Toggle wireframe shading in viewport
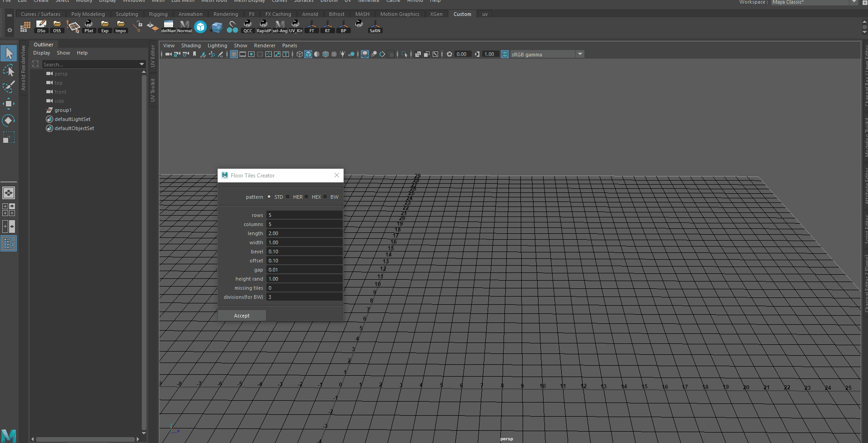 pos(299,54)
